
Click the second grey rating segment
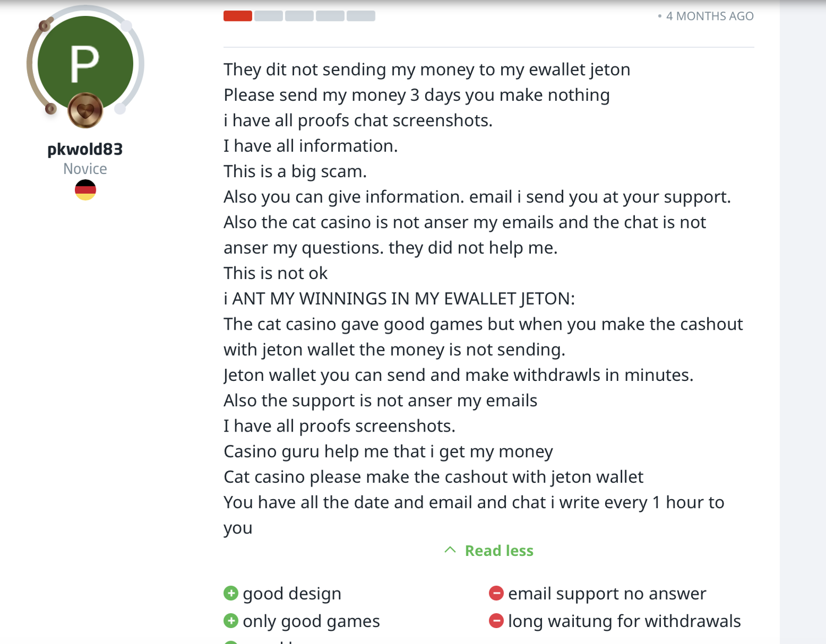point(269,16)
